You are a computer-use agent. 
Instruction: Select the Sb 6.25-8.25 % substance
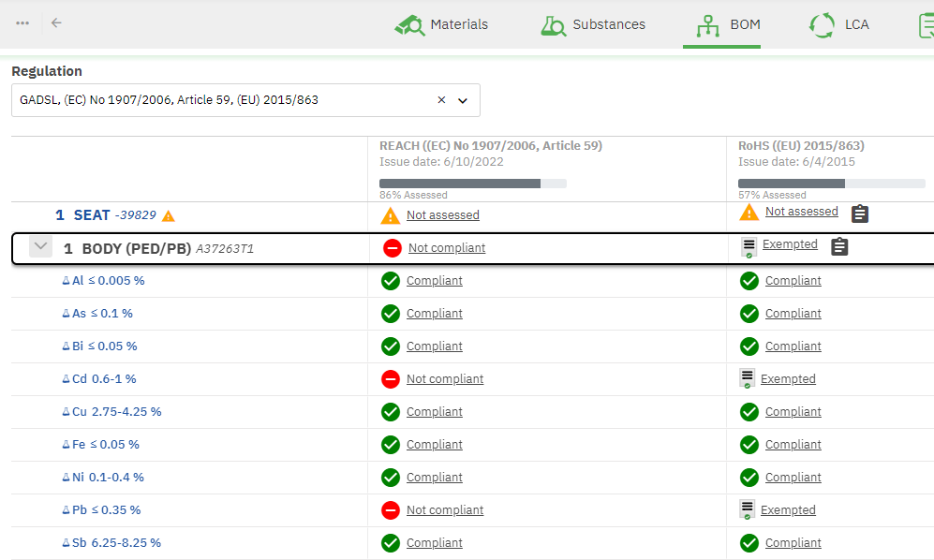point(116,543)
